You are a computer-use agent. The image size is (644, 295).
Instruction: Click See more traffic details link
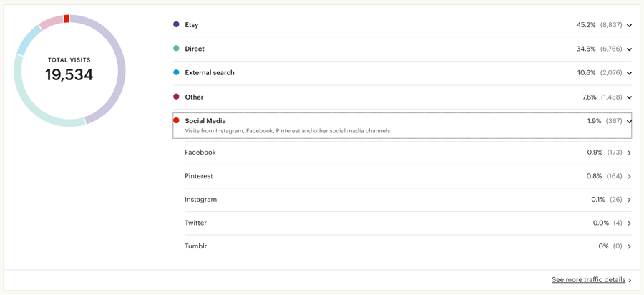point(589,279)
